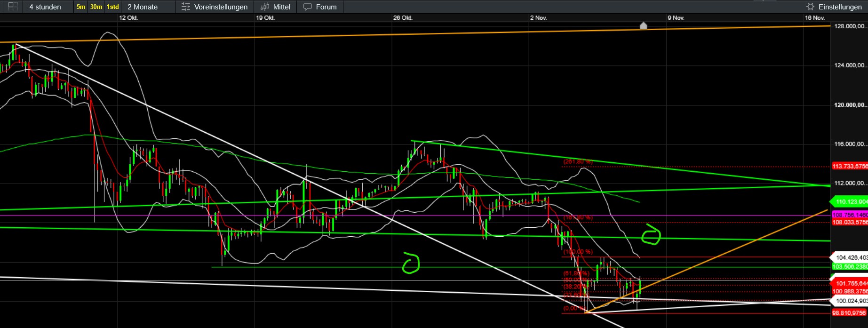Click the green 110.123 price label

coord(851,201)
